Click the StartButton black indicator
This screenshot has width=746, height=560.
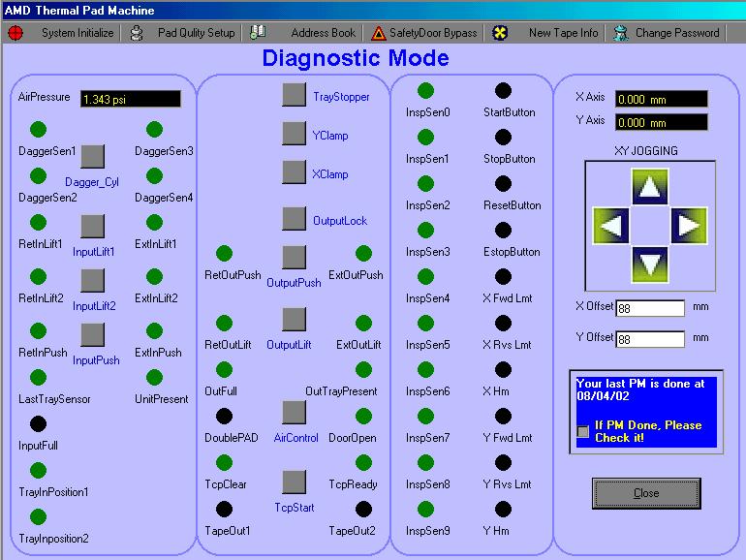pyautogui.click(x=503, y=90)
